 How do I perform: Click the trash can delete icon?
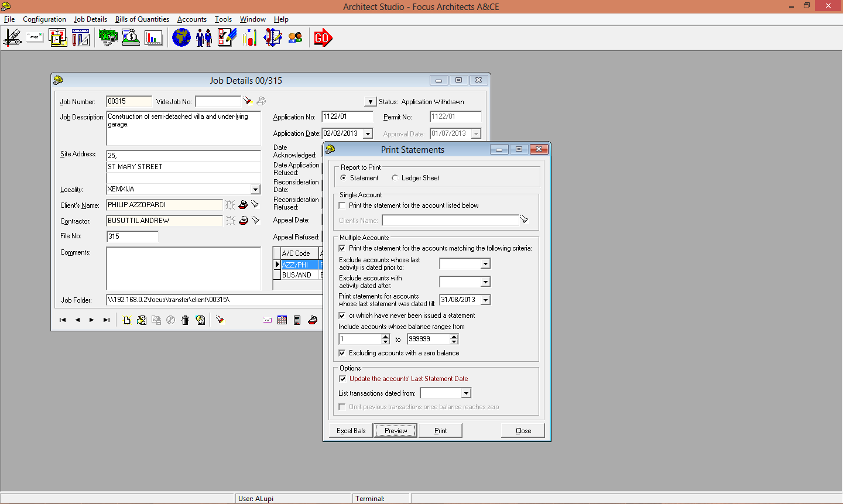[x=186, y=320]
